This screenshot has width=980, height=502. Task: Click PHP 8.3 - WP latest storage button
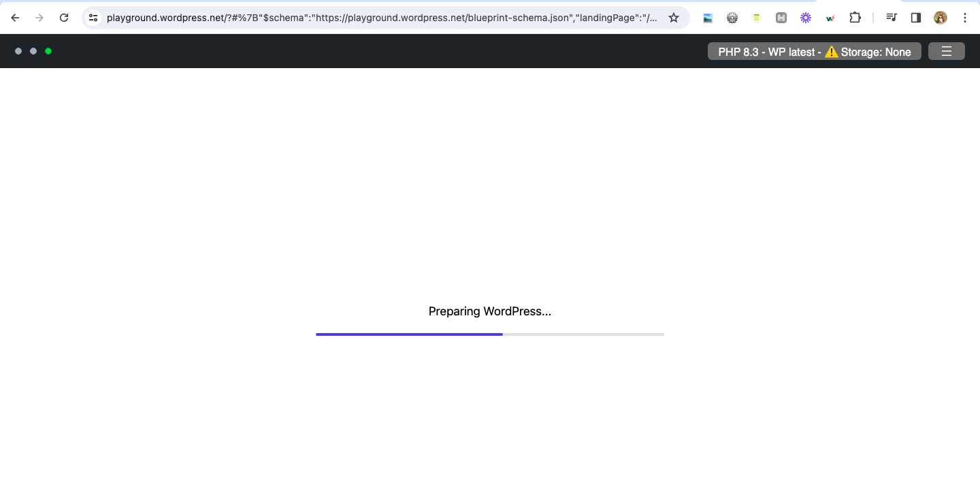tap(815, 51)
